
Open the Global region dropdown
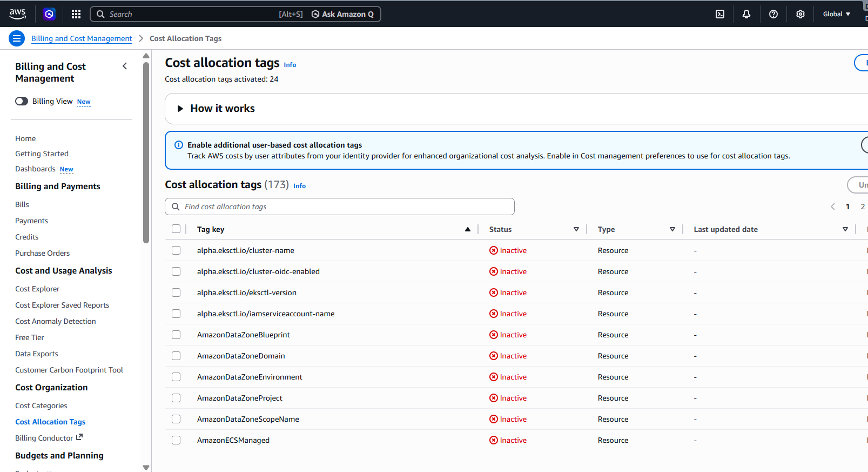pos(836,14)
